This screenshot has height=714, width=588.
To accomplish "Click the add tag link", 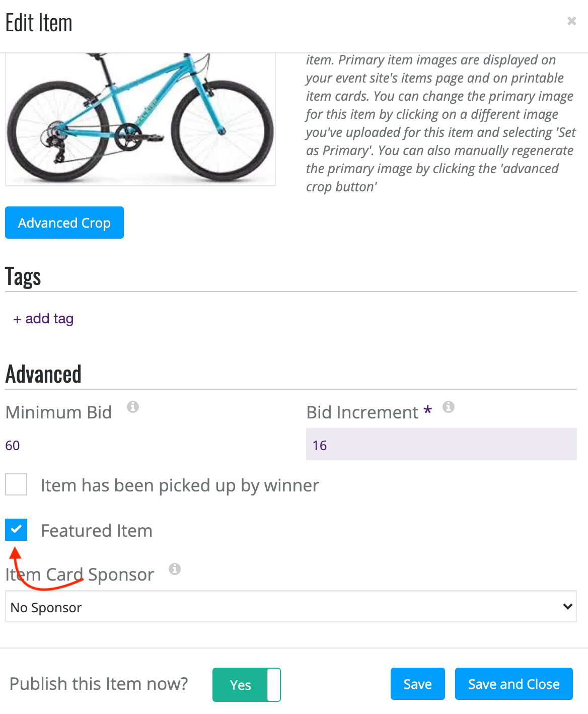I will point(43,319).
